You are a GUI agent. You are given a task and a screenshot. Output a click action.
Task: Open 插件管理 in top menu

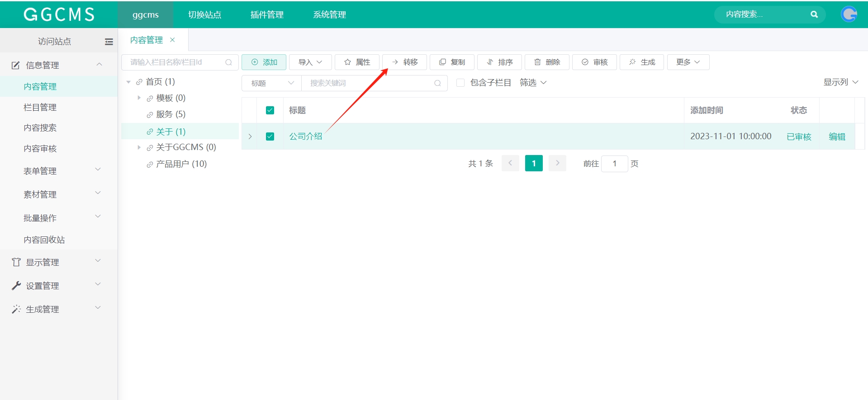click(x=267, y=14)
